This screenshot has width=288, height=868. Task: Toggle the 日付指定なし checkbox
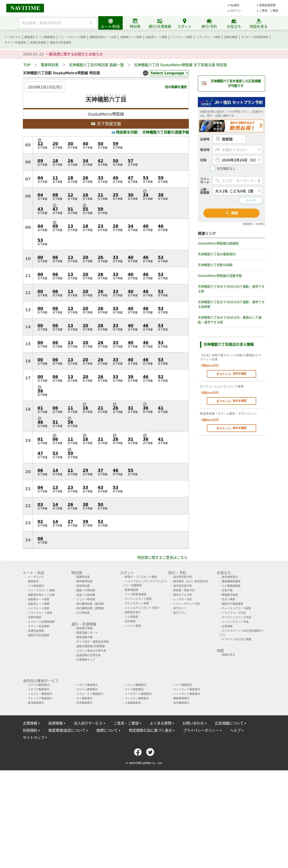tap(212, 168)
